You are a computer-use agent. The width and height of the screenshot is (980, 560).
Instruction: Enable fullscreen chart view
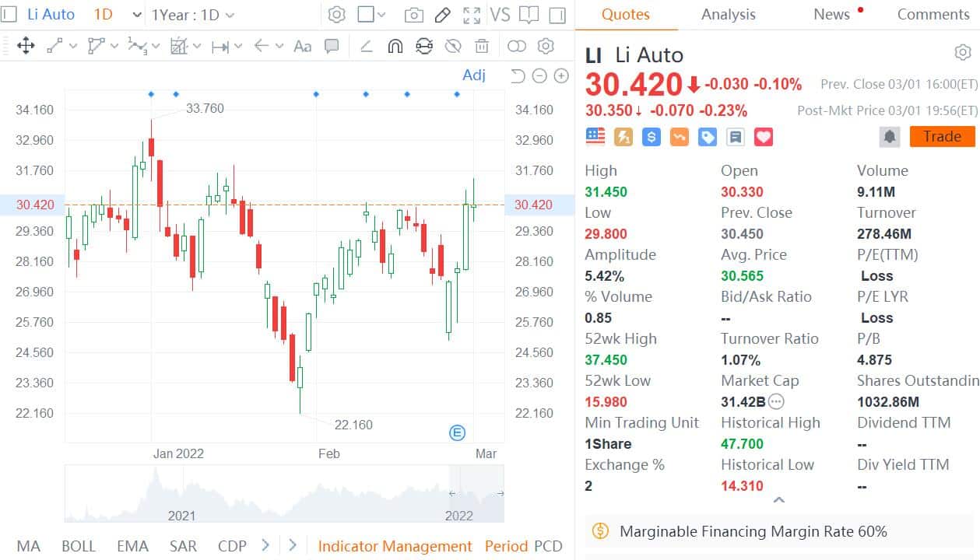(x=472, y=15)
